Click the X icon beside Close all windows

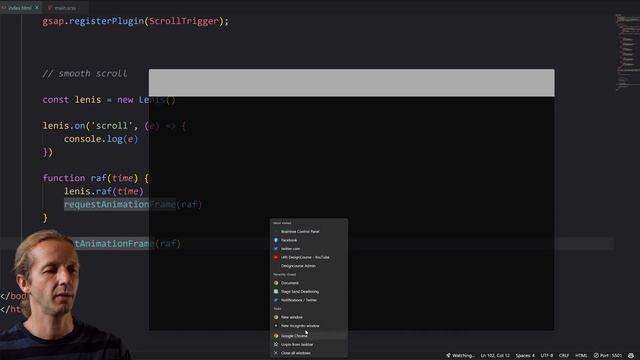[276, 353]
